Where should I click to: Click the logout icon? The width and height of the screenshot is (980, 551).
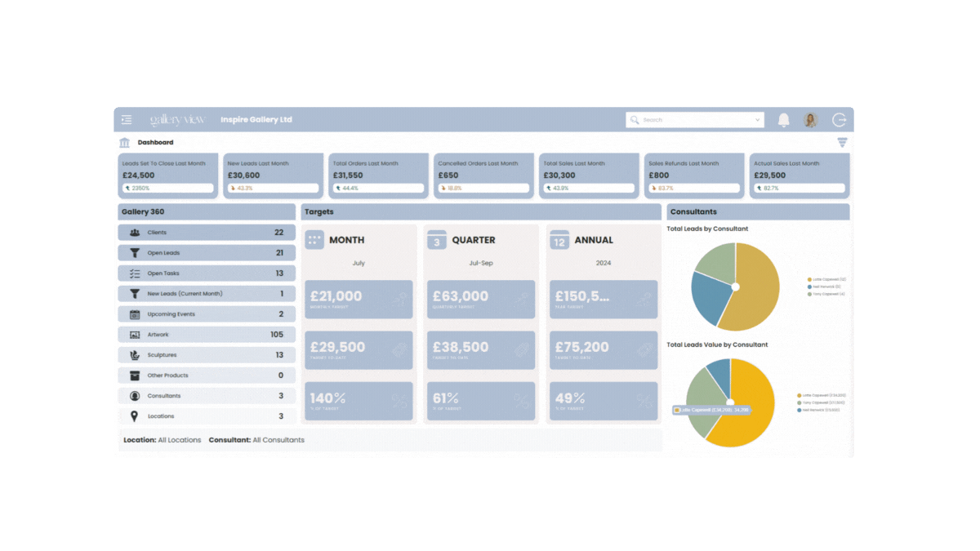point(839,120)
